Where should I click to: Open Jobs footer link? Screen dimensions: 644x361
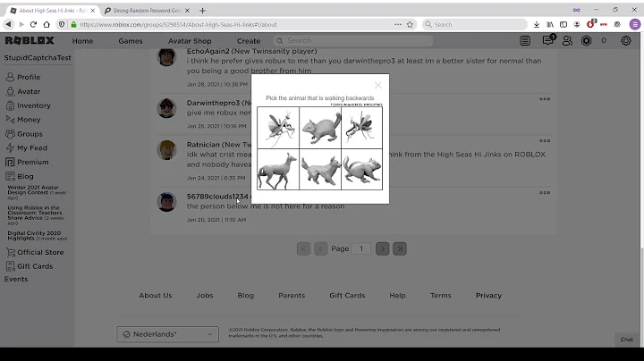click(x=205, y=296)
